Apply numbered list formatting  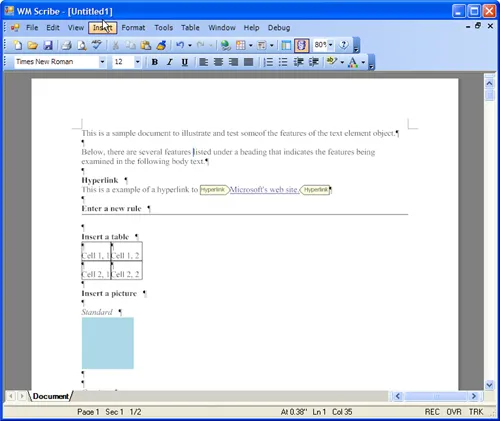click(x=268, y=62)
